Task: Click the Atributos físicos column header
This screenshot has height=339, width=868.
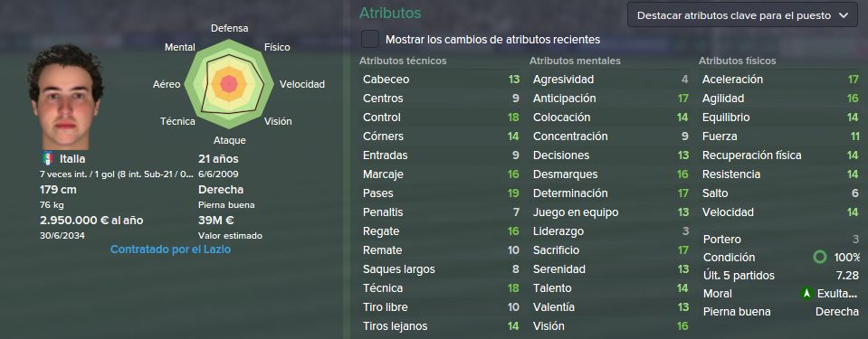Action: (738, 61)
